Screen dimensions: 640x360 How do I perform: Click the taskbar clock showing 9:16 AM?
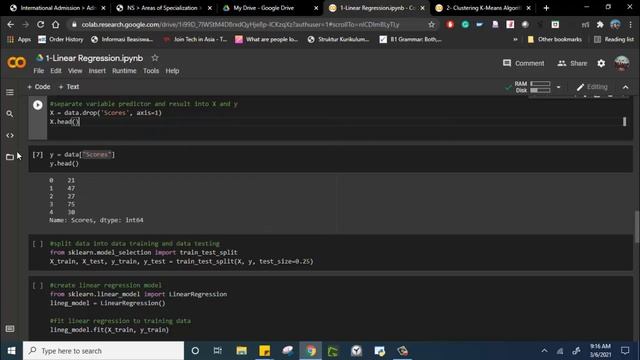(x=600, y=351)
